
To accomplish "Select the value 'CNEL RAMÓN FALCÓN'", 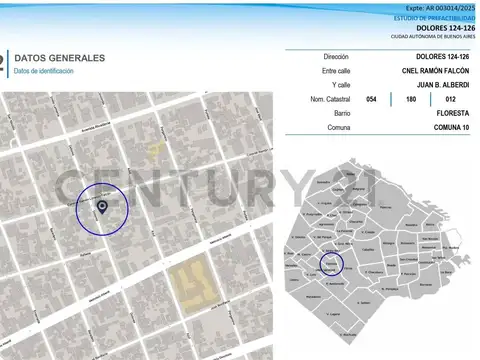I will (435, 71).
